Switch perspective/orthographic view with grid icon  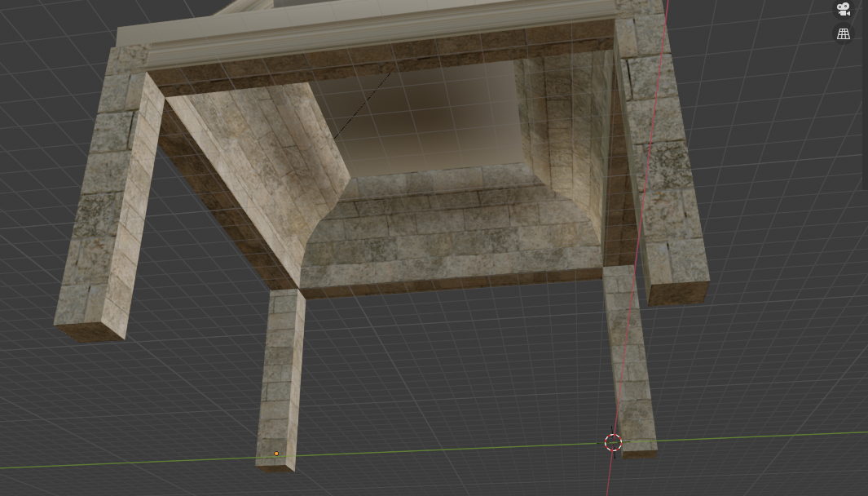843,33
